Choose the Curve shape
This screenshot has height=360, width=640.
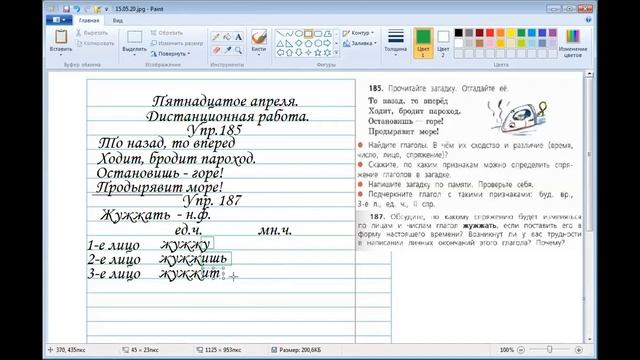click(289, 34)
